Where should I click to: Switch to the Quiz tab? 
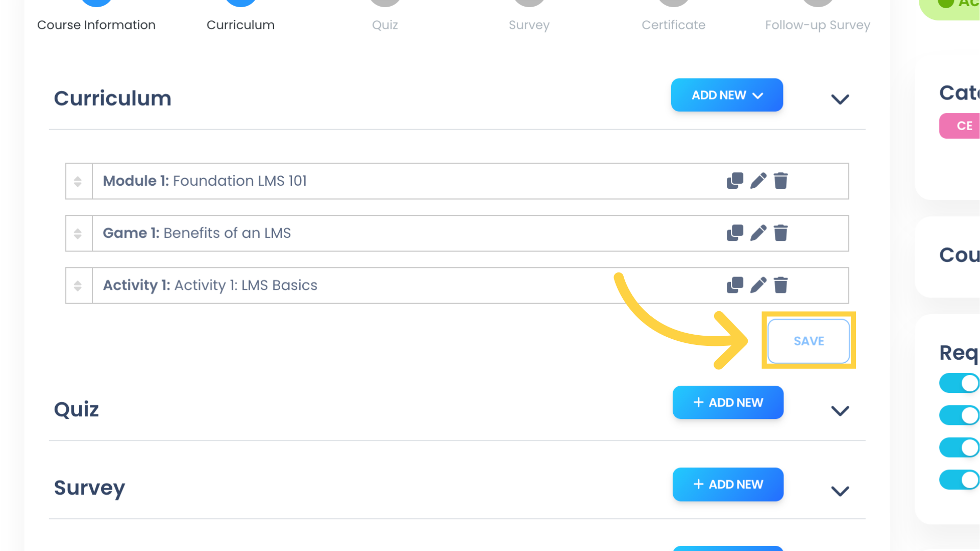coord(384,24)
